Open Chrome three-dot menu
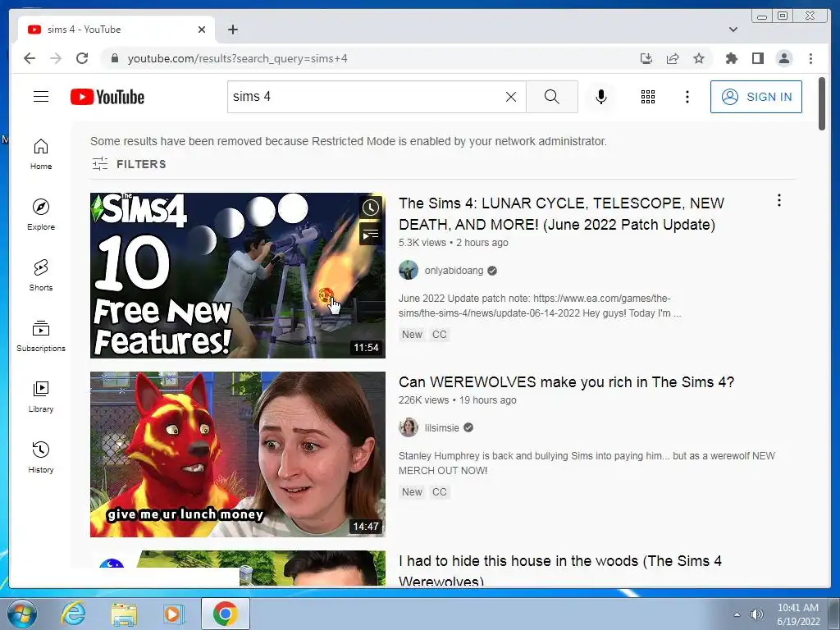Viewport: 840px width, 630px height. click(810, 58)
